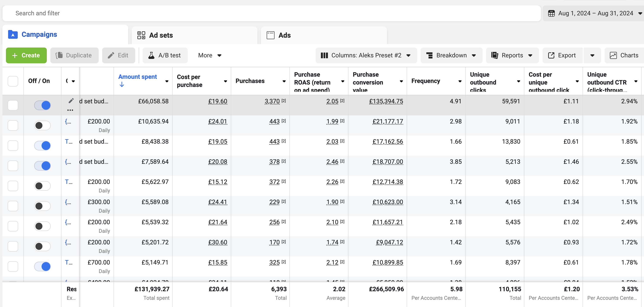Image resolution: width=644 pixels, height=307 pixels.
Task: Click the A/B test flask icon
Action: point(151,55)
